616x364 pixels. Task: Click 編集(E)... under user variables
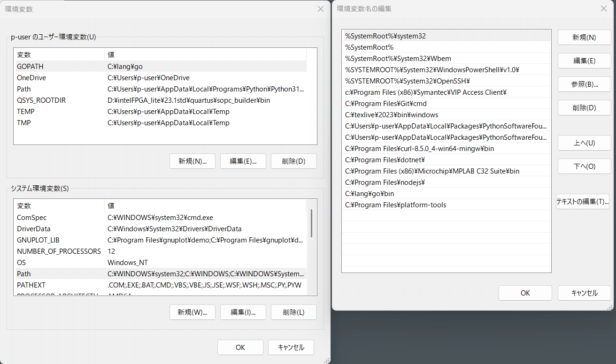pos(243,161)
